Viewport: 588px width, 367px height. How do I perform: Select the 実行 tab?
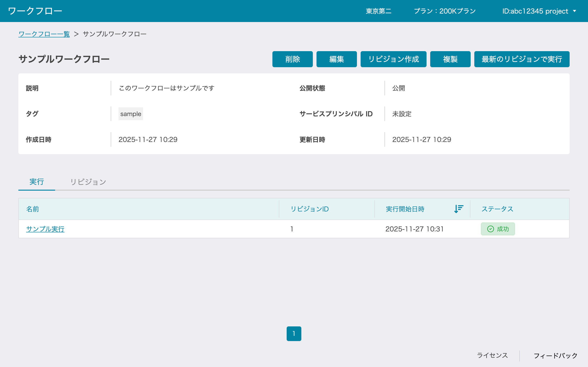point(37,182)
